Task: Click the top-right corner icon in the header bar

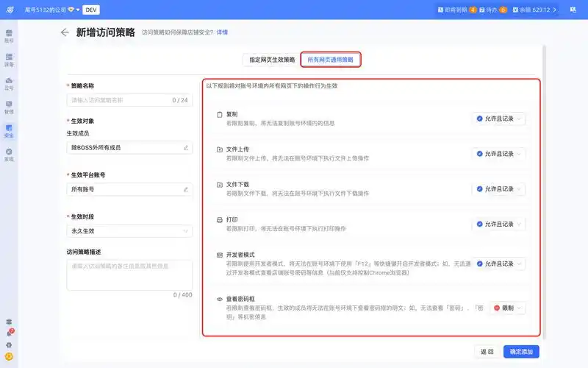Action: (x=573, y=10)
